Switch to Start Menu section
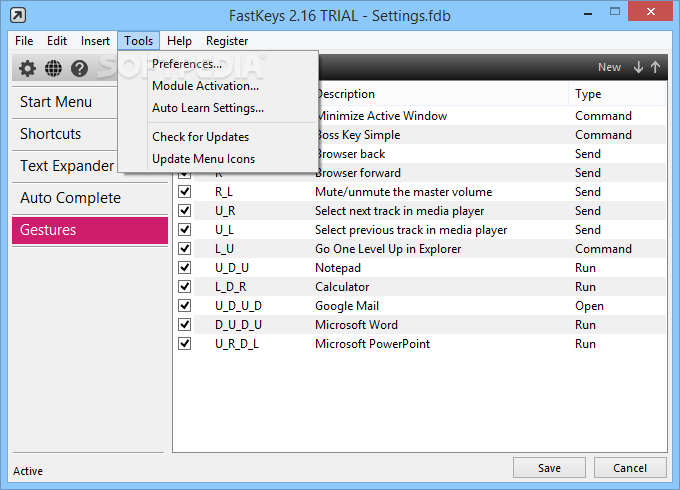The width and height of the screenshot is (680, 490). point(65,102)
